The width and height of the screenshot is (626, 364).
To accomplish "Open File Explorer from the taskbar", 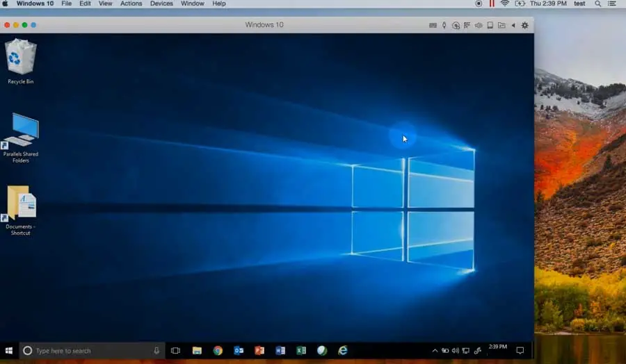I will 197,351.
